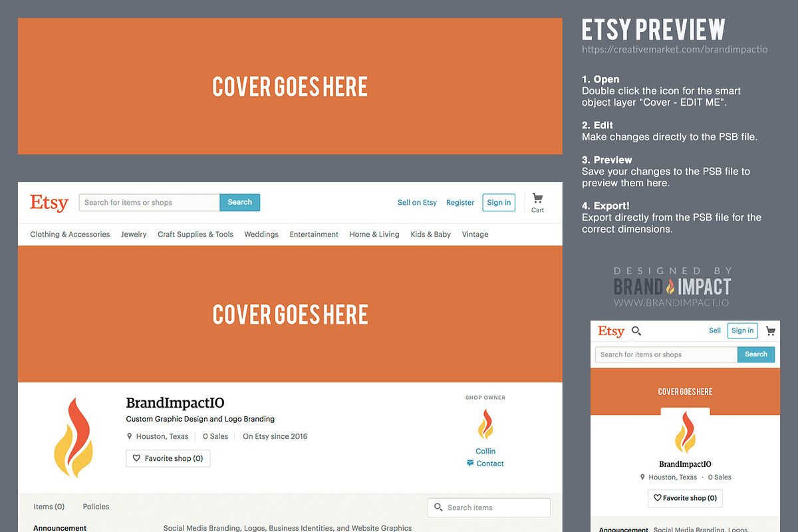The width and height of the screenshot is (798, 532).
Task: Click the ETSY PREVIEW title
Action: (654, 30)
